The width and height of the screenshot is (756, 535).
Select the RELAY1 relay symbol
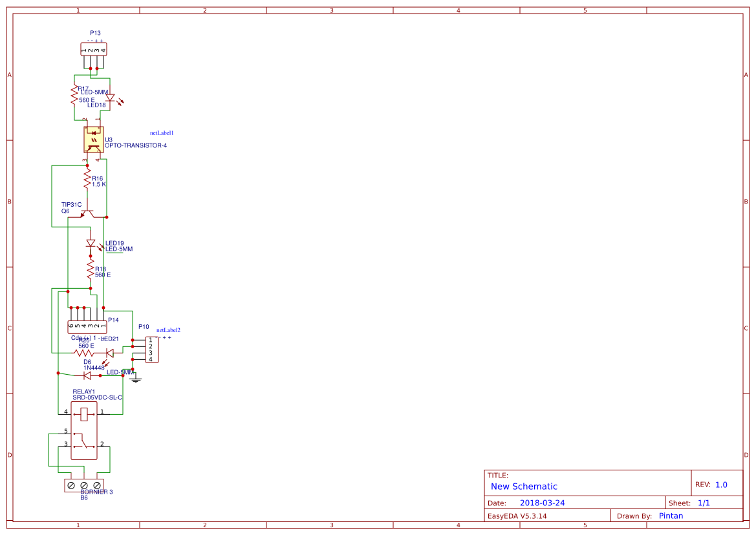[x=84, y=430]
